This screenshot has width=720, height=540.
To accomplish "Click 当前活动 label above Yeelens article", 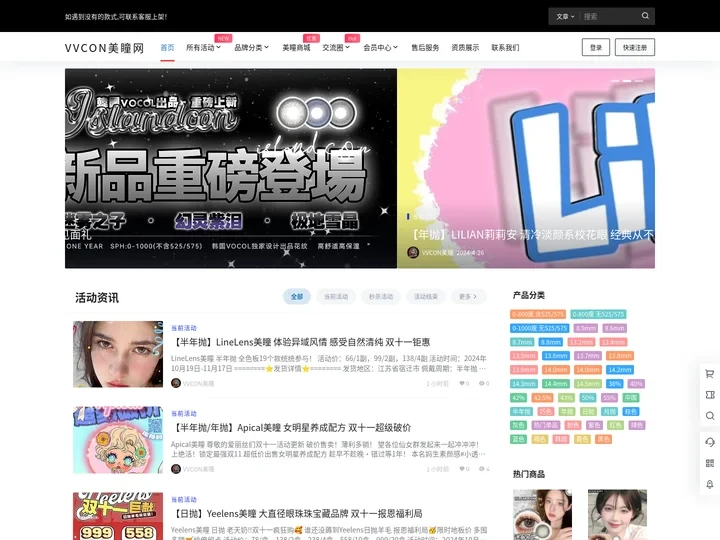I will [184, 499].
